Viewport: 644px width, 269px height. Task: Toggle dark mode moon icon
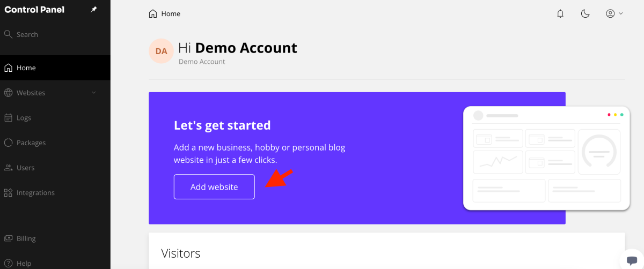point(586,14)
